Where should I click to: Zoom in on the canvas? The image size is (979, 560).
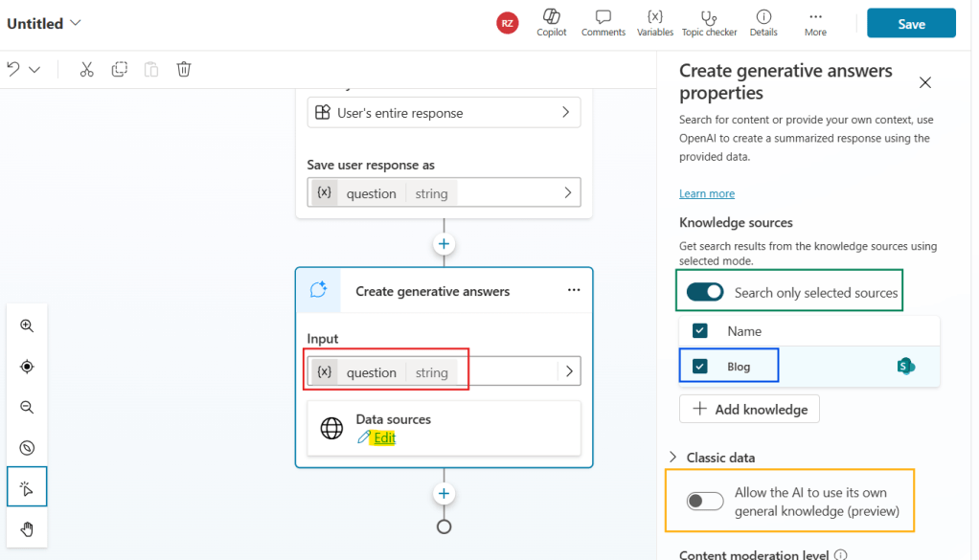pos(27,325)
